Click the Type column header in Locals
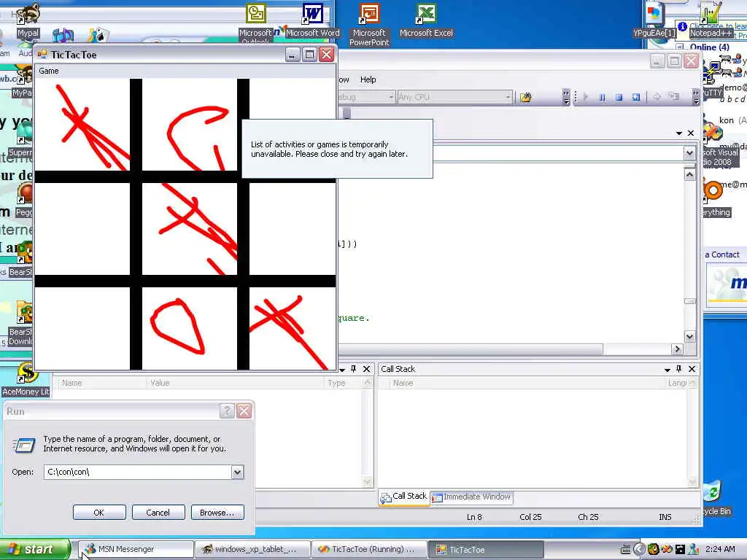 (343, 383)
